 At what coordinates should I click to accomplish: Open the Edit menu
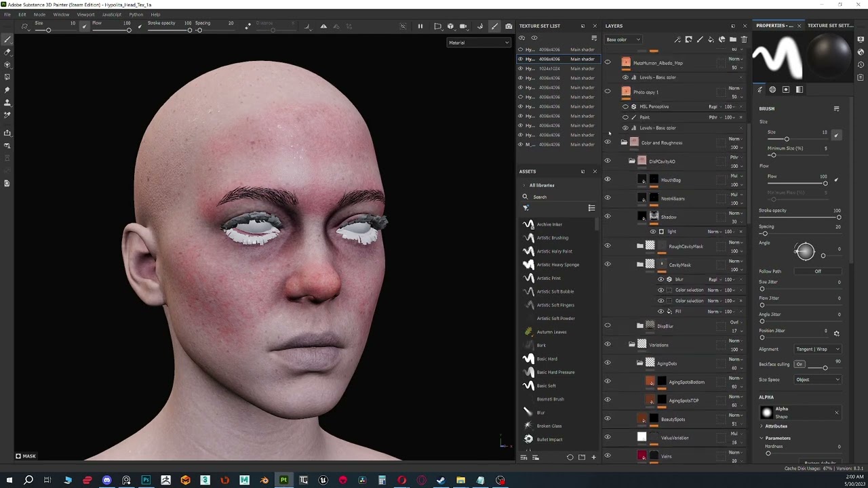pos(22,14)
